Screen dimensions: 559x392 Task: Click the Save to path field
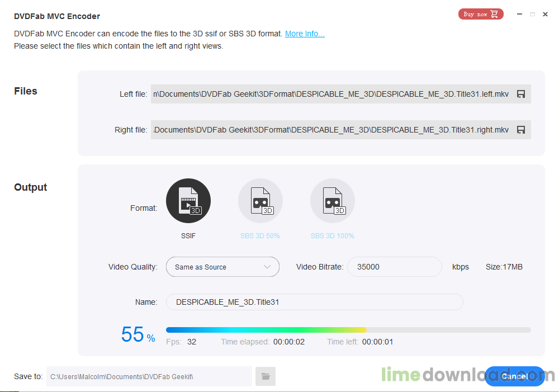149,376
